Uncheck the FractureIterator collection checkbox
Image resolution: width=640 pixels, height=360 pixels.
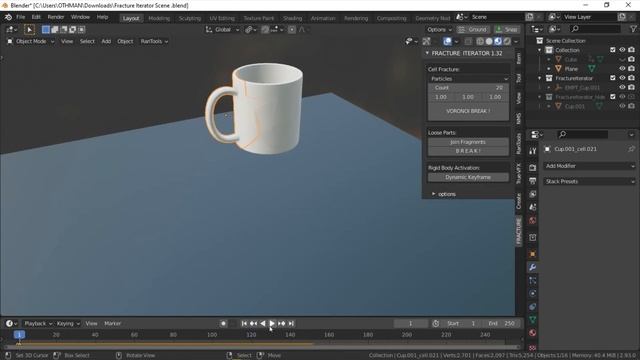613,78
